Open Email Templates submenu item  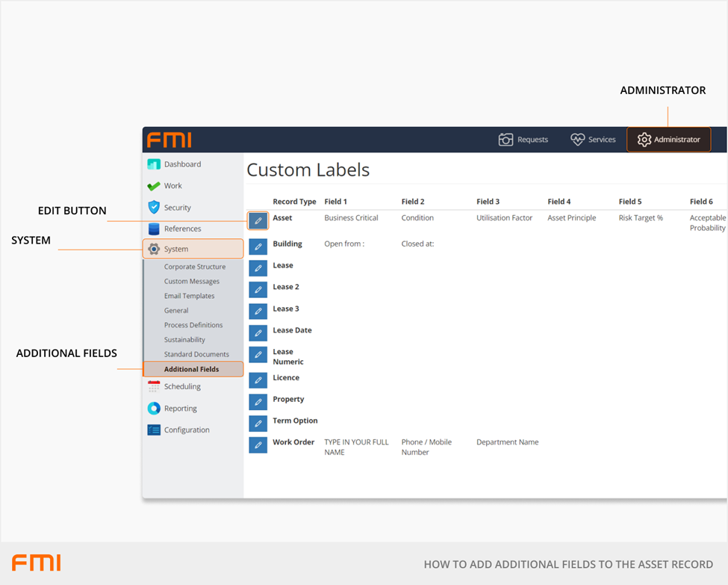189,296
